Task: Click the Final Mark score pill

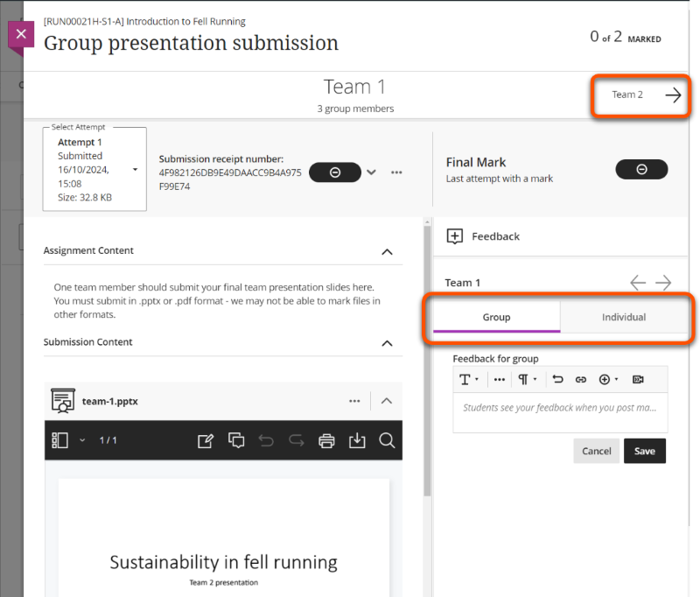Action: pyautogui.click(x=640, y=170)
